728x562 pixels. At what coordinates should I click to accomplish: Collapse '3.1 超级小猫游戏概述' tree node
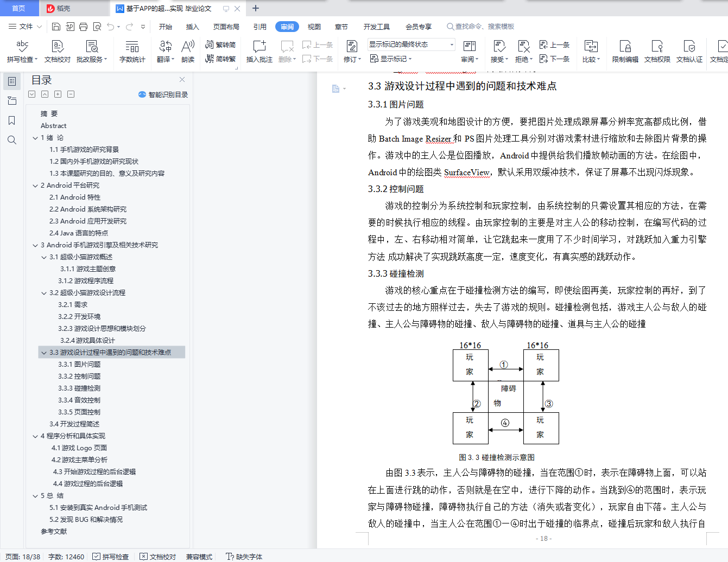pos(44,257)
